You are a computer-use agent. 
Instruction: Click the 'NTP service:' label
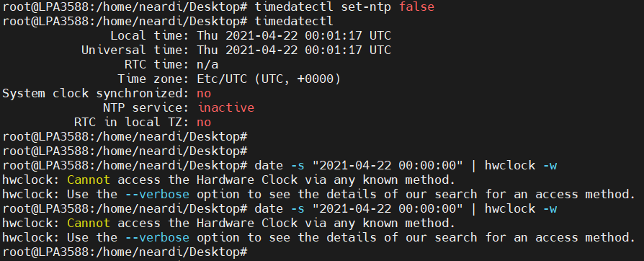pyautogui.click(x=146, y=107)
